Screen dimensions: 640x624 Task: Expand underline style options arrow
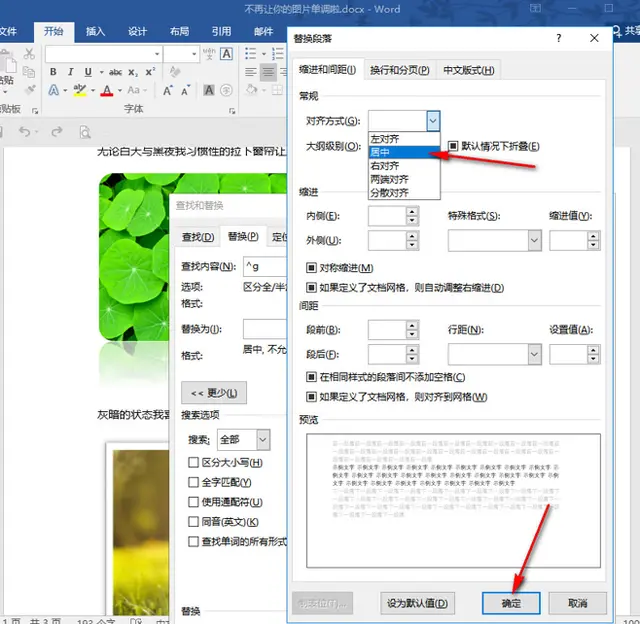(101, 73)
